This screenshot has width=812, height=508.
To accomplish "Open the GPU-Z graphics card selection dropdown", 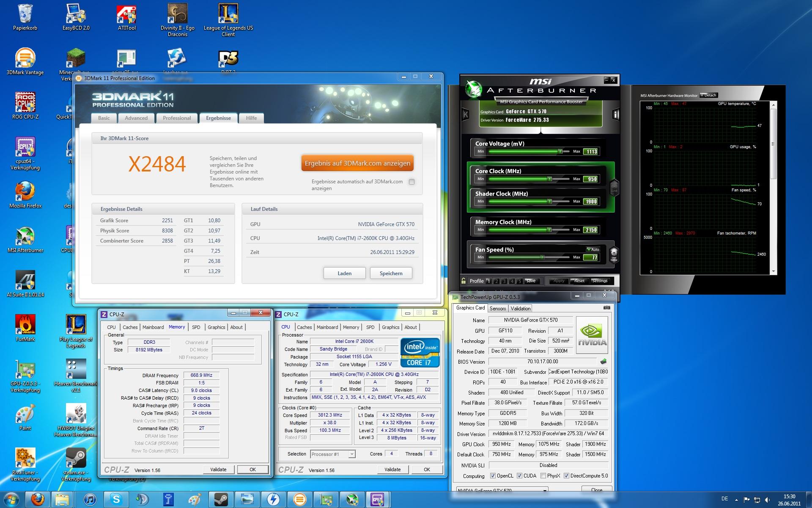I will pyautogui.click(x=502, y=490).
